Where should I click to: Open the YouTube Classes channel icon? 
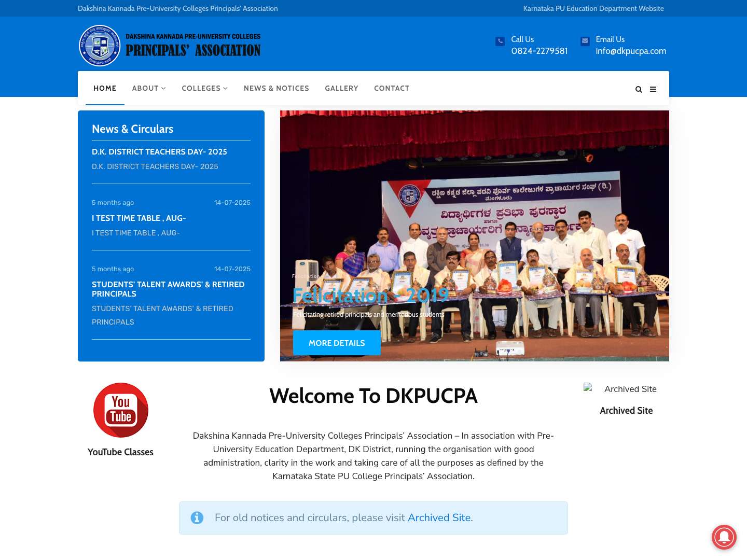click(x=120, y=410)
